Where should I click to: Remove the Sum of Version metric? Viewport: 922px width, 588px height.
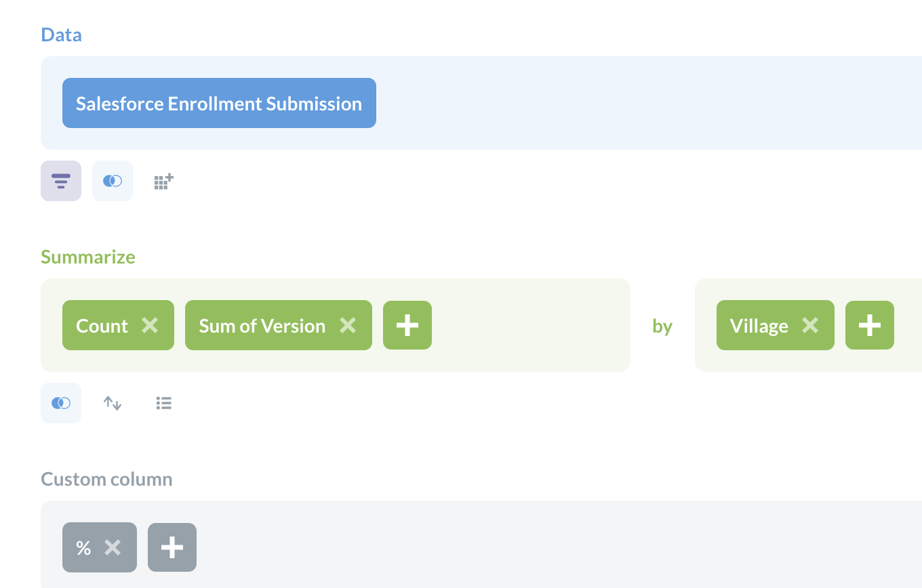point(348,325)
